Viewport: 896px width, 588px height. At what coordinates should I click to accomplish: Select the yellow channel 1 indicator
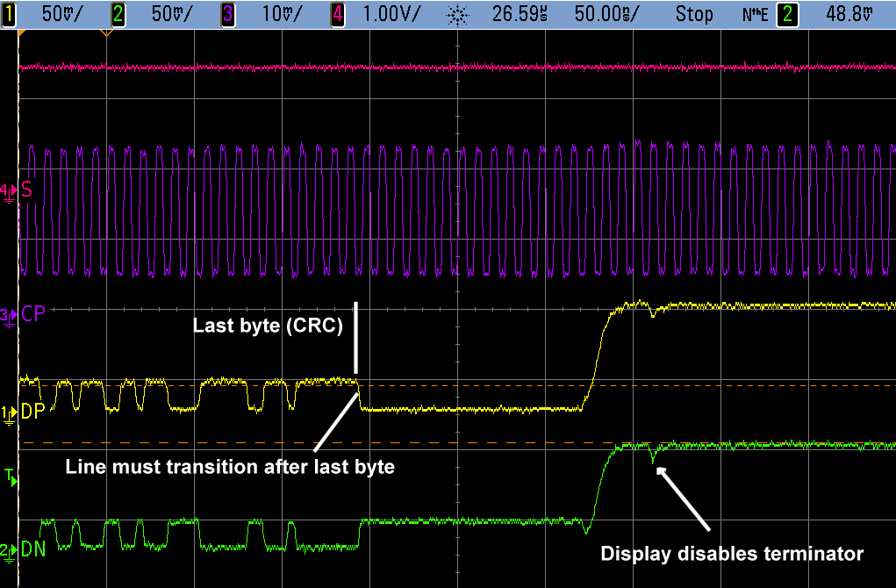coord(11,14)
